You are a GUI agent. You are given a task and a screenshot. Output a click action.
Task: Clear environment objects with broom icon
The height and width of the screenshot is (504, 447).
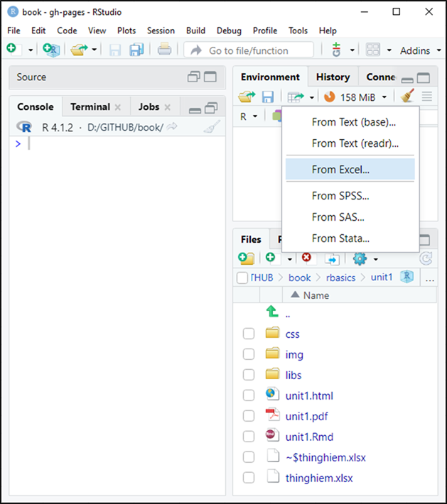(x=407, y=96)
